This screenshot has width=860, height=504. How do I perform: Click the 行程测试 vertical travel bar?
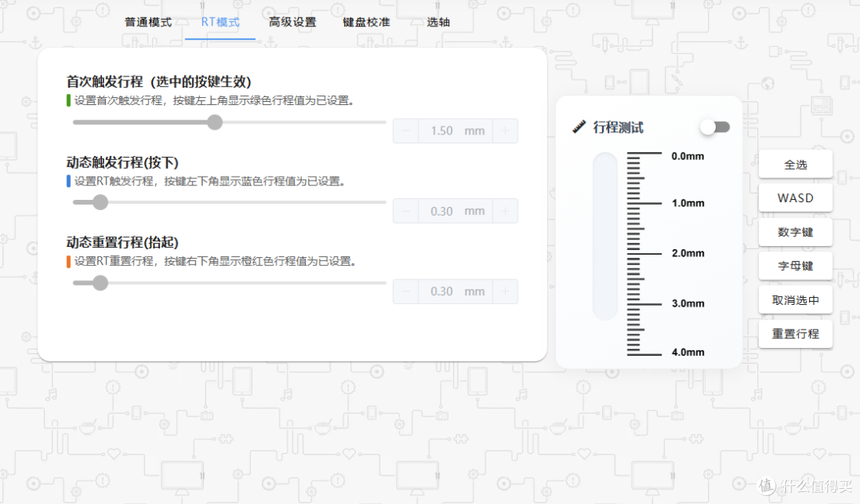click(x=605, y=236)
